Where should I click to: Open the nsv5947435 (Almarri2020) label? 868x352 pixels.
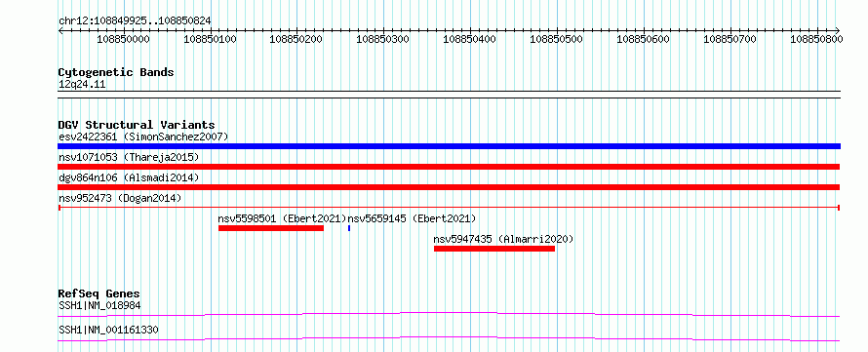[503, 239]
